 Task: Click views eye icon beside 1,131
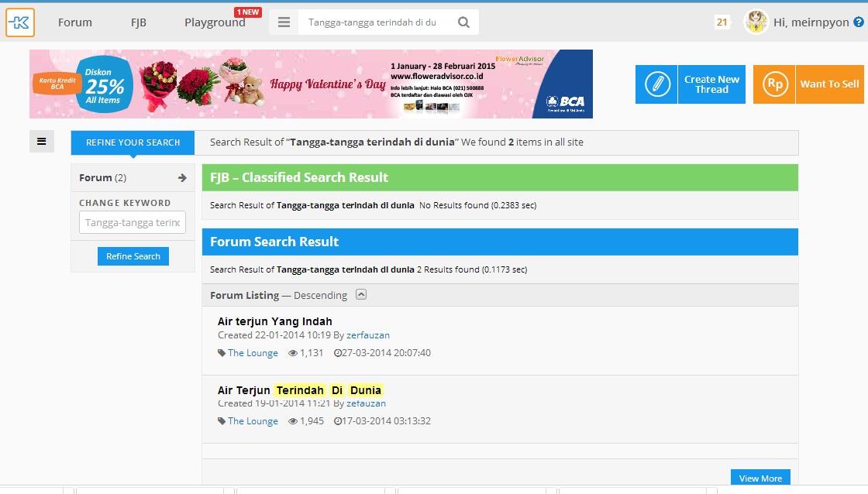tap(293, 353)
